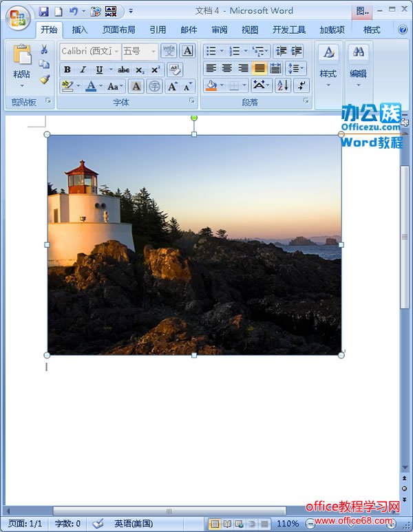This screenshot has height=532, width=413.
Task: Open Microsoft Word Help
Action: tap(403, 30)
